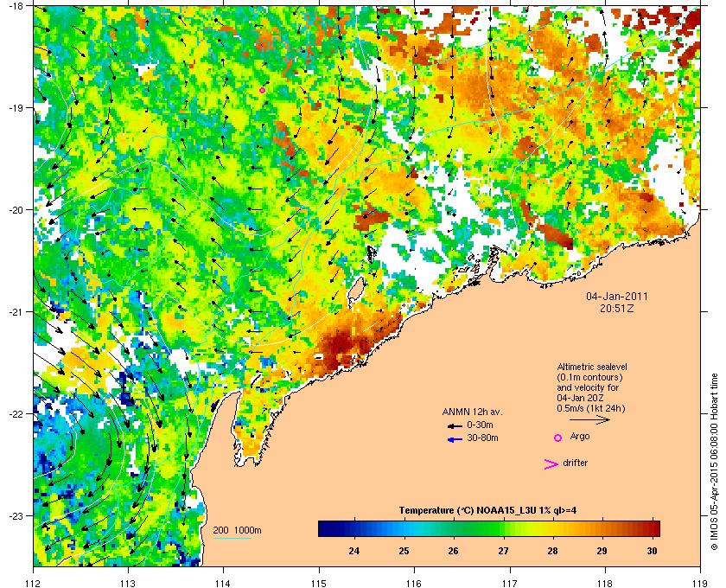Click the longitude axis label 119

coord(700,583)
